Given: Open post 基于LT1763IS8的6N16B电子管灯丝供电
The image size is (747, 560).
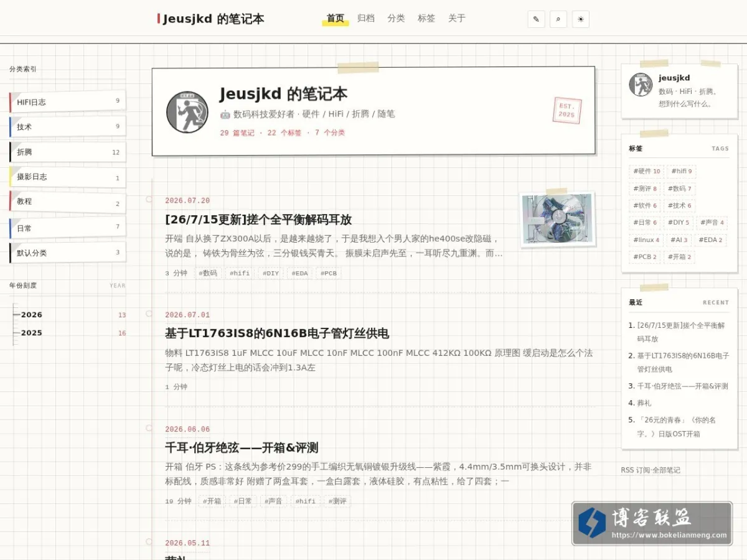Looking at the screenshot, I should [277, 334].
